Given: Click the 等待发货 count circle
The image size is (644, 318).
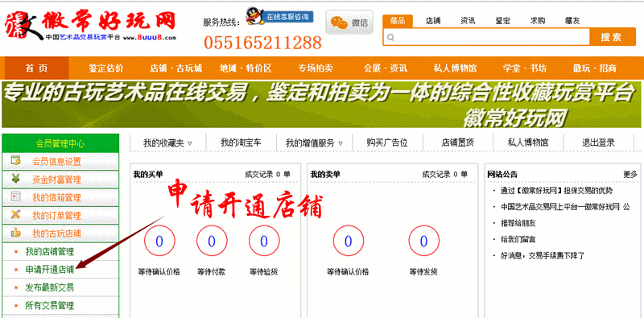Looking at the screenshot, I should [x=423, y=242].
